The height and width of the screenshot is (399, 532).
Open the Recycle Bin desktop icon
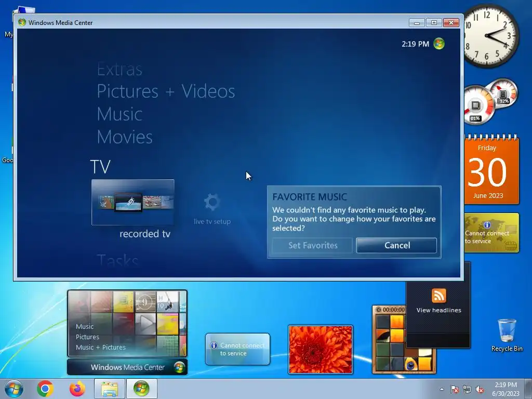[x=507, y=335]
